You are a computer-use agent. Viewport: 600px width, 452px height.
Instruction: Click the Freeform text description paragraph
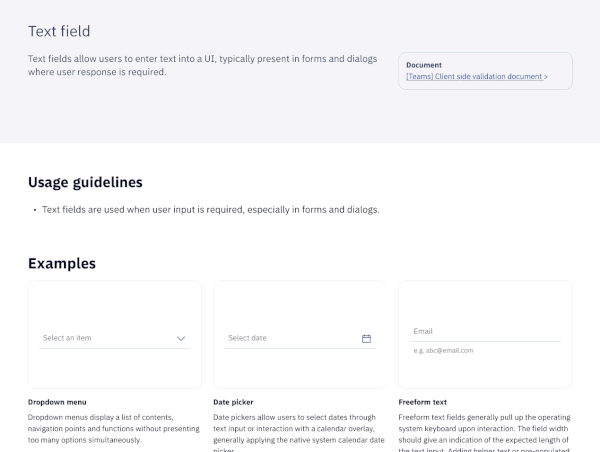pyautogui.click(x=484, y=432)
